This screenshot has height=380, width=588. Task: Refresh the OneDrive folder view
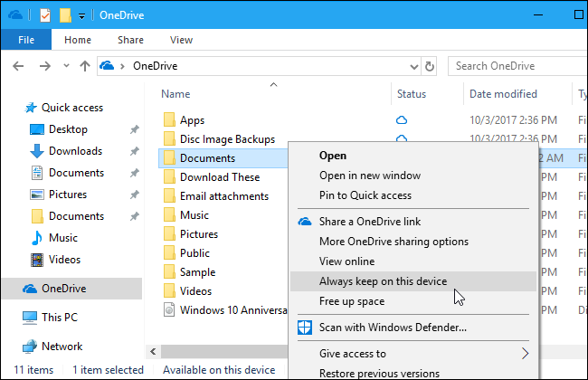pyautogui.click(x=430, y=66)
